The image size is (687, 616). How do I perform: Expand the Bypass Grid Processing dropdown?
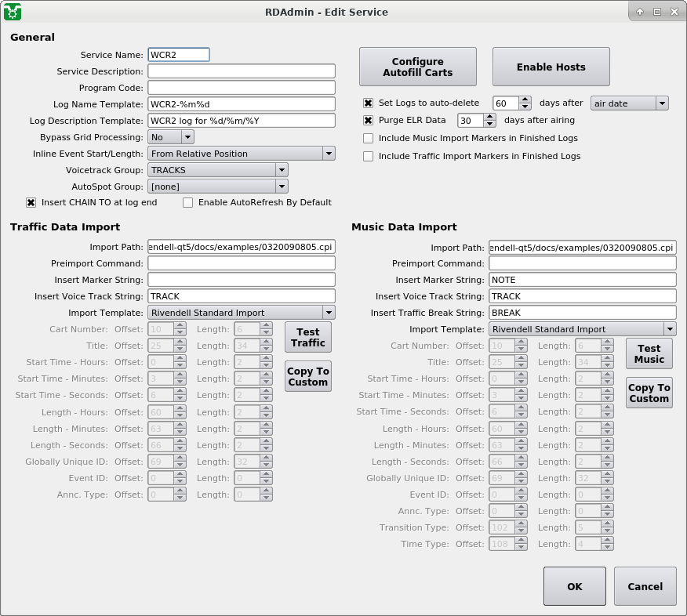[x=188, y=136]
